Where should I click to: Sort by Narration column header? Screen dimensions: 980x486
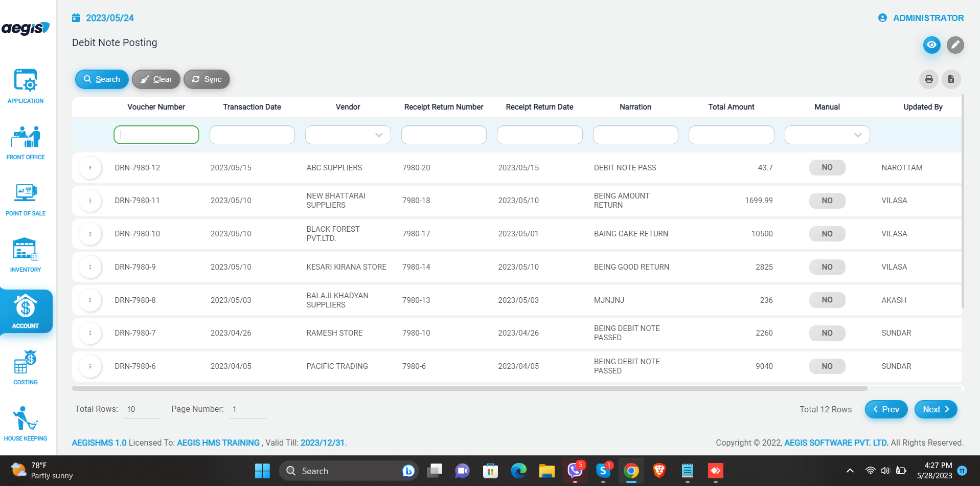coord(635,107)
